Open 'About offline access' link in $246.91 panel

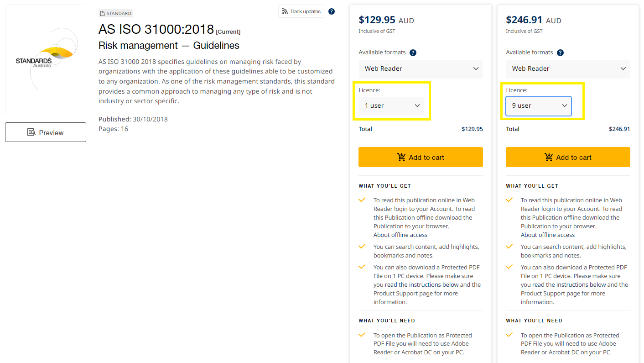pos(547,235)
